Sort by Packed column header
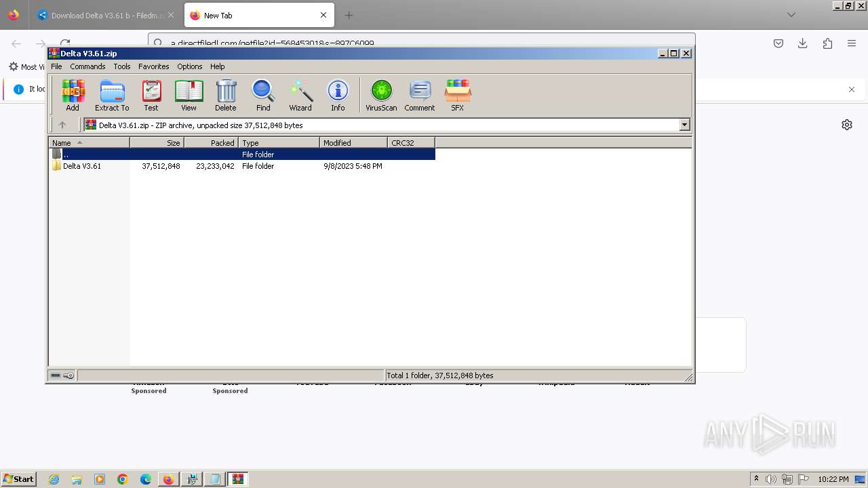This screenshot has height=488, width=868. coord(211,142)
